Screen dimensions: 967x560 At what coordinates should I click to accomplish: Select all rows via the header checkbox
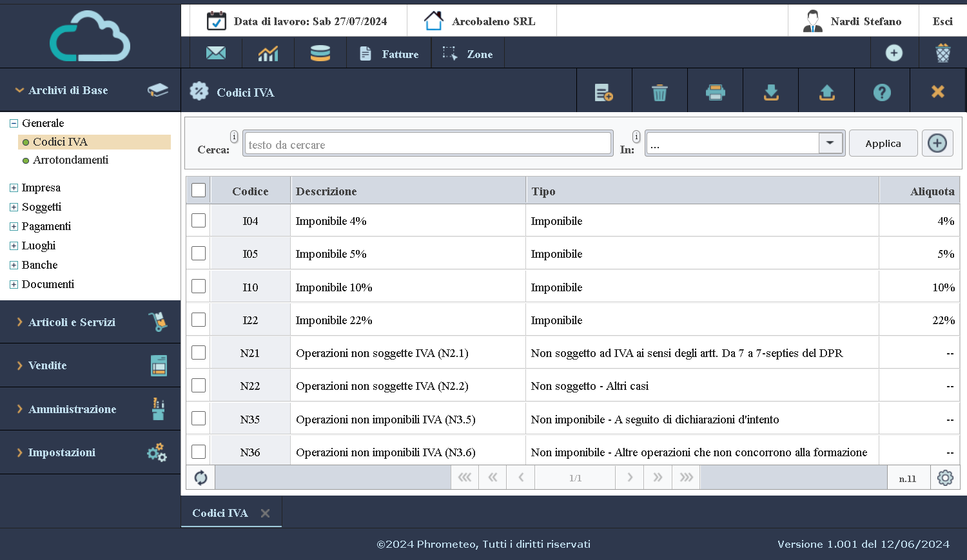click(x=199, y=190)
